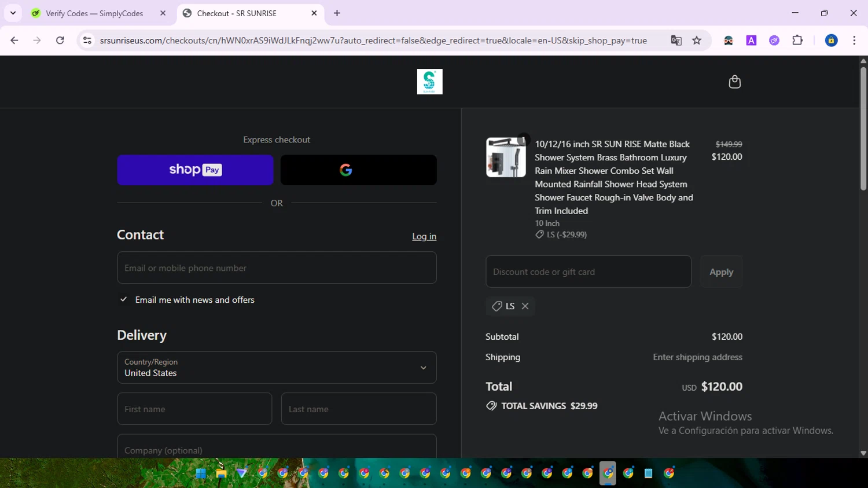Switch to the Verify Codes SimplyCodes tab

coord(94,13)
